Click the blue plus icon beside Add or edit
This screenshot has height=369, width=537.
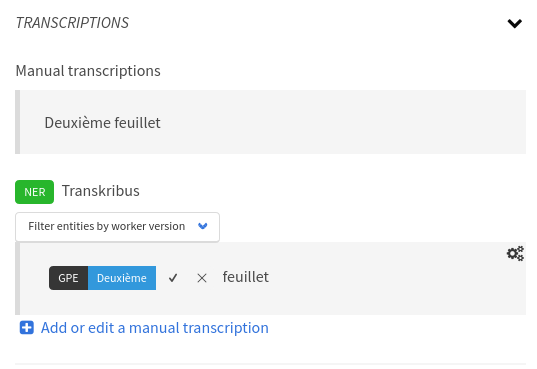(x=27, y=328)
